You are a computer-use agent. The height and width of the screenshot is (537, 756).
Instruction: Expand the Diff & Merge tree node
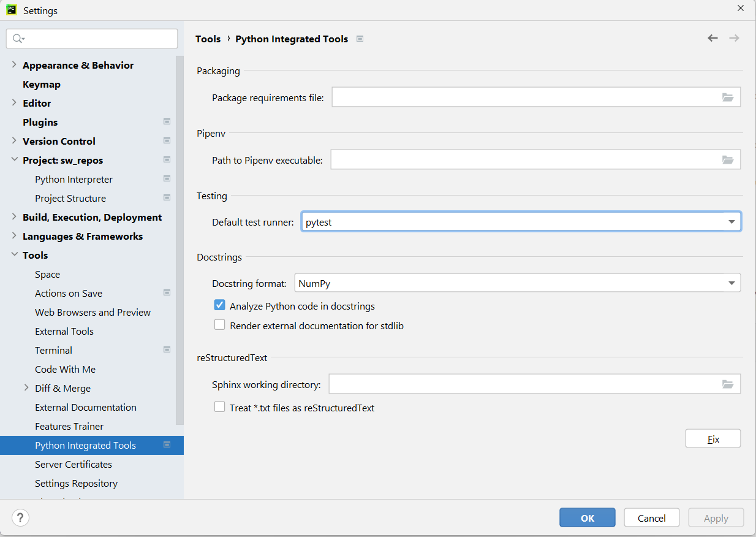click(26, 387)
